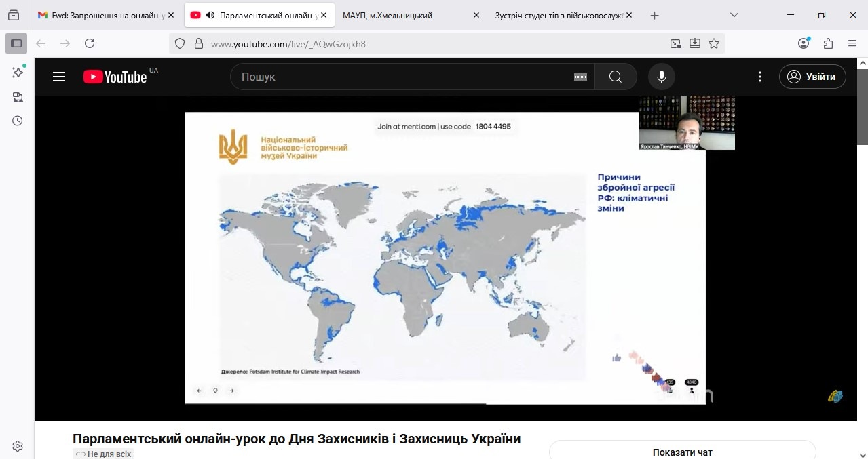
Task: Submit search with the magnifier button
Action: tap(616, 77)
